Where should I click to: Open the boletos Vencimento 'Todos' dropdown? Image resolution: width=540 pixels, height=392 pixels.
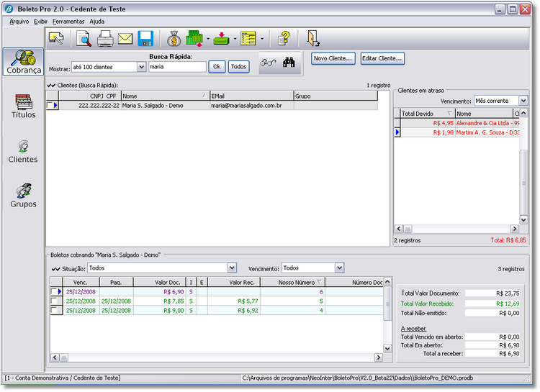point(339,268)
